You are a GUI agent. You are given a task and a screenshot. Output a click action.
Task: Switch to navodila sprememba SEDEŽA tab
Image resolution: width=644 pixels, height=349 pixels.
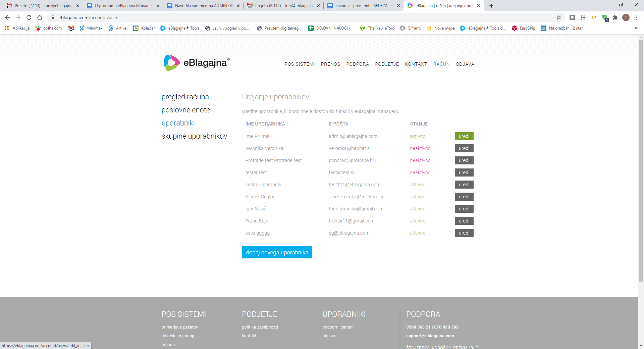tap(364, 6)
